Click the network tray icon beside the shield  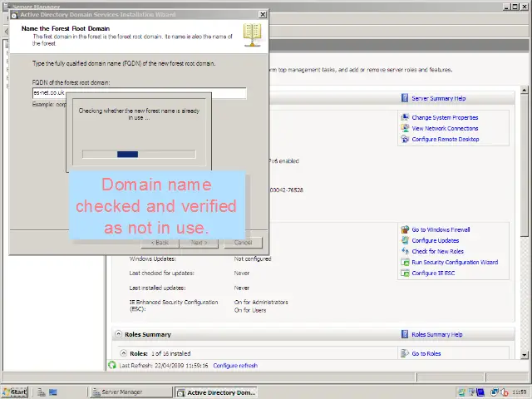(495, 392)
